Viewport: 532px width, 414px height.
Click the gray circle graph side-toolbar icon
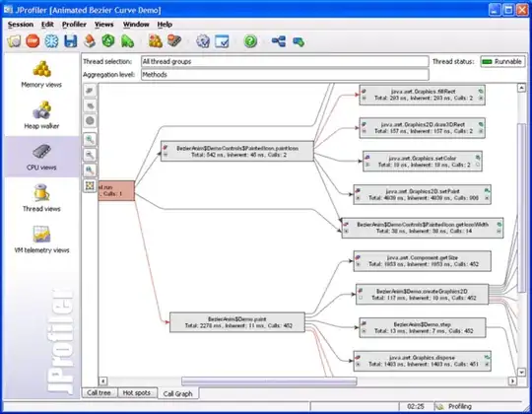coord(90,120)
